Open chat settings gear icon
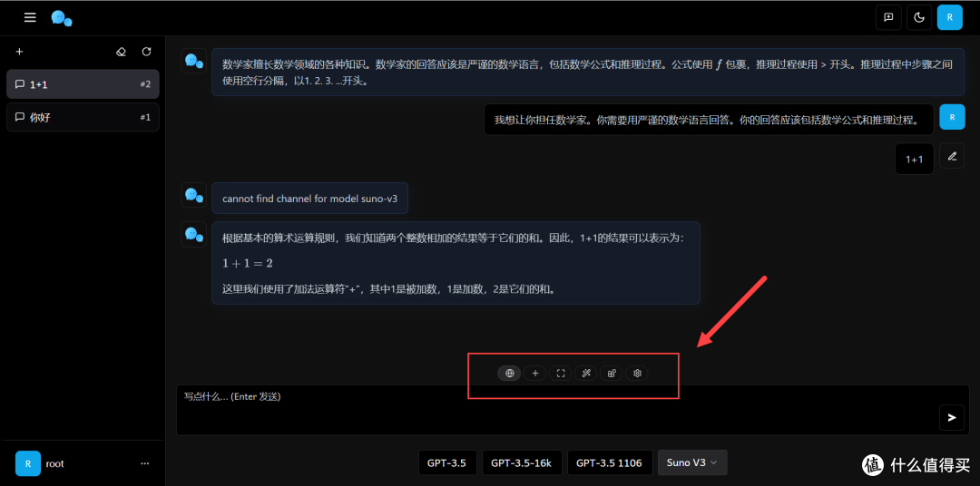 [638, 373]
